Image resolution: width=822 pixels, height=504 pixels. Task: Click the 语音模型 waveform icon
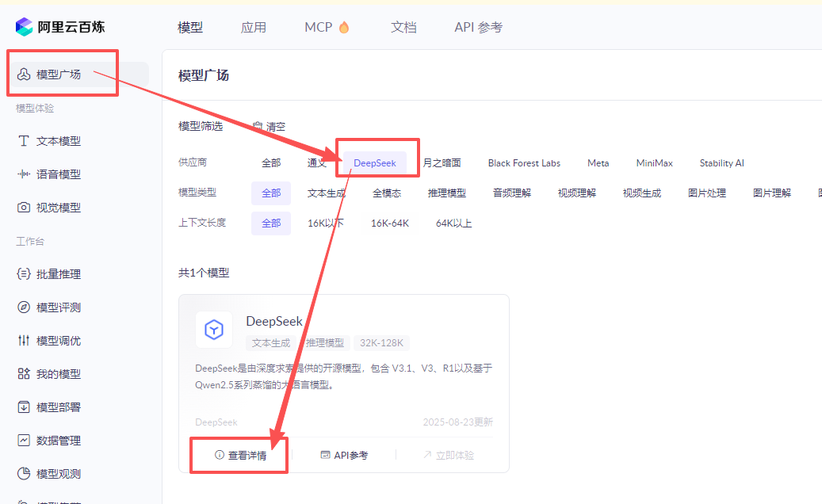24,174
